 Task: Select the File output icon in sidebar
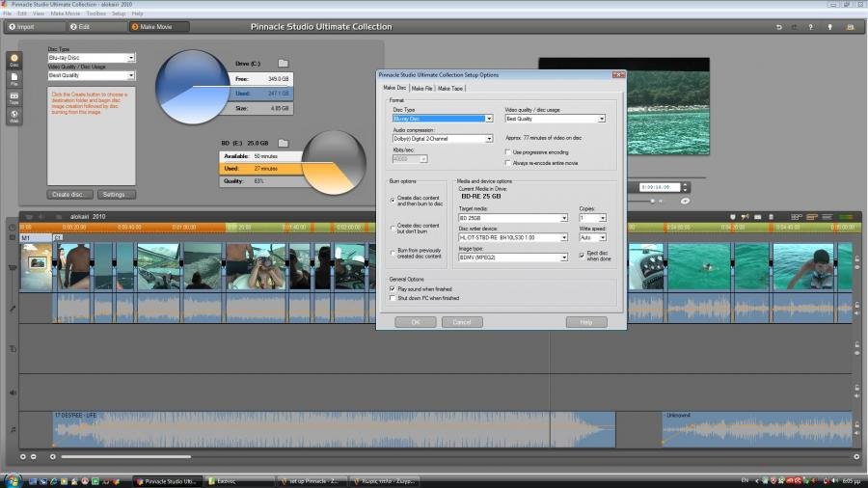point(14,78)
